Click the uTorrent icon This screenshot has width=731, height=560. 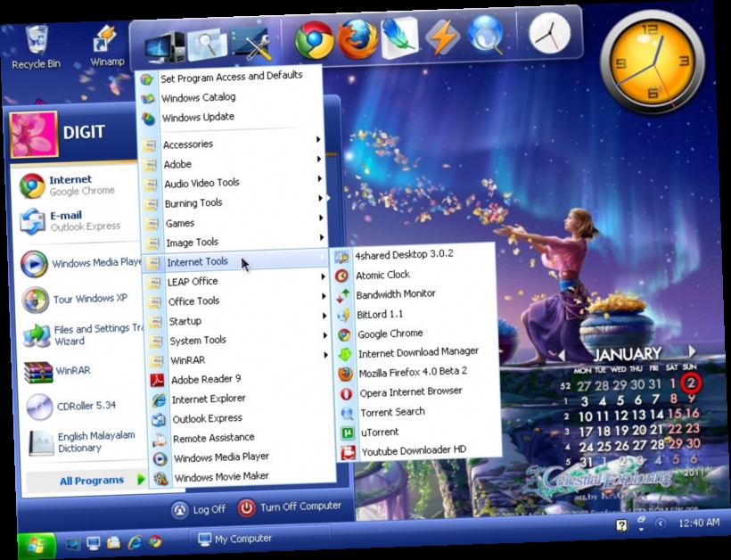coord(348,433)
